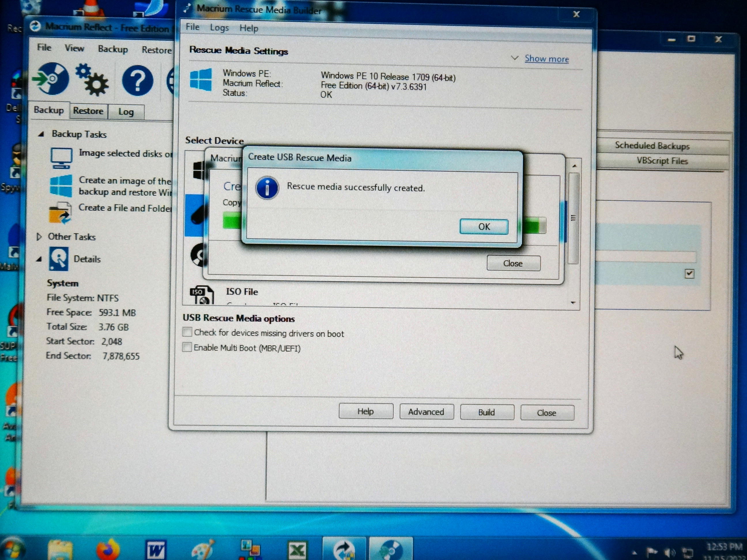Open Firefox from the taskbar
Screen dimensions: 747x560
point(107,550)
